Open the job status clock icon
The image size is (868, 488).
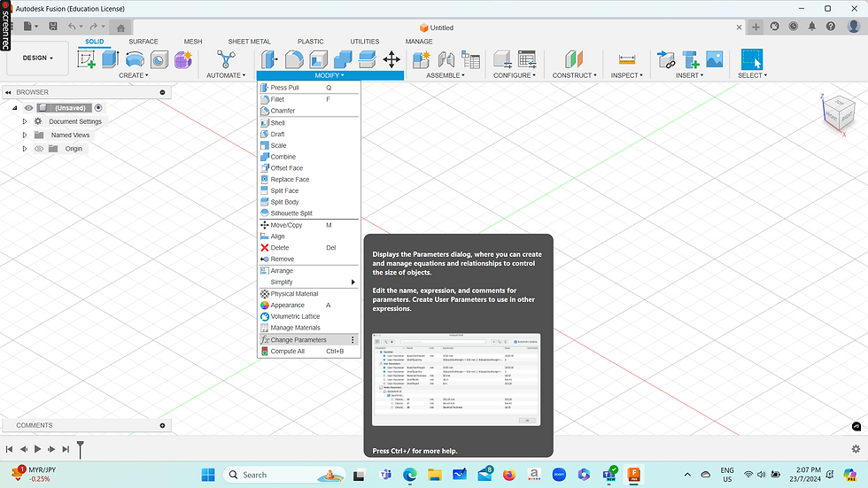[794, 27]
